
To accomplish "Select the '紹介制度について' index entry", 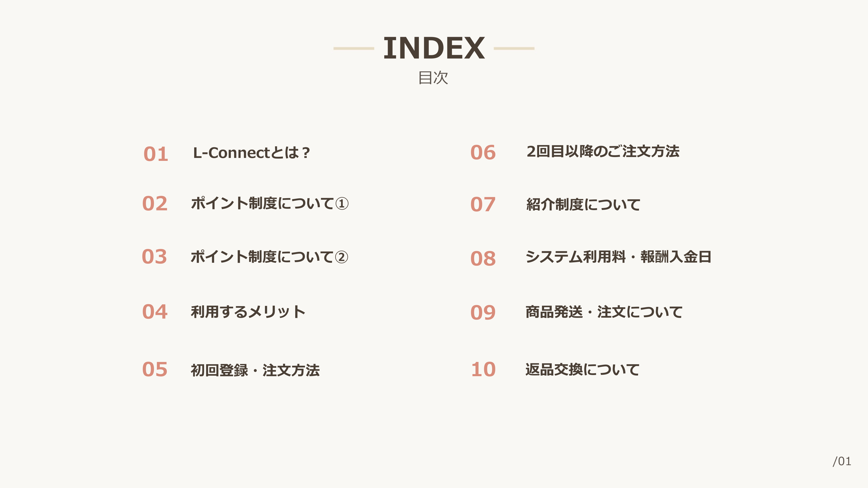I will (583, 205).
